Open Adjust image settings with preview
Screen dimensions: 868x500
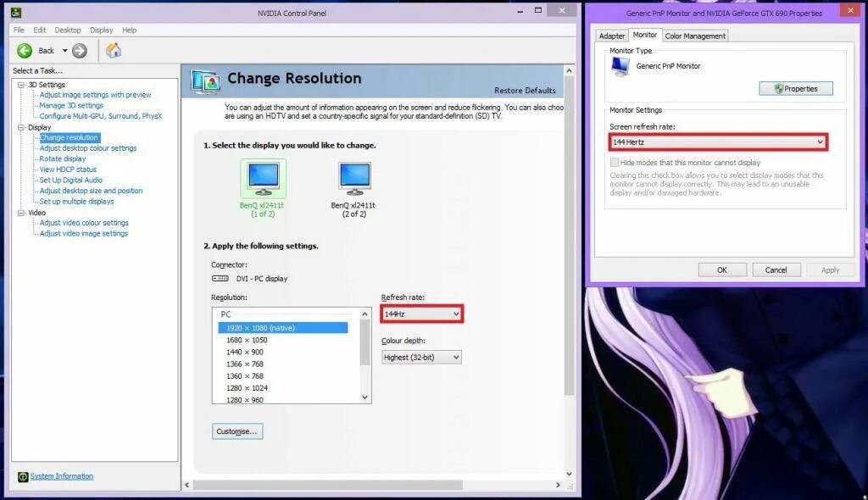(95, 95)
